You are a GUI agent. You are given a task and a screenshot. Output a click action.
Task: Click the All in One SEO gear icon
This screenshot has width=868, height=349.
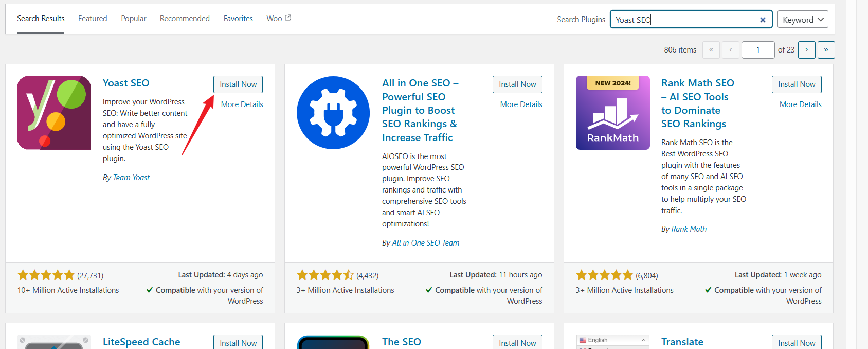(333, 113)
